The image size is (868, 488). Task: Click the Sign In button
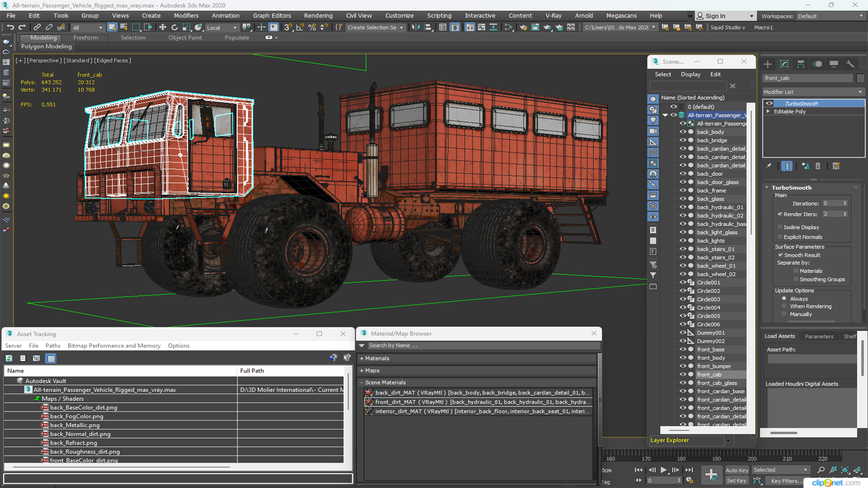tap(725, 16)
